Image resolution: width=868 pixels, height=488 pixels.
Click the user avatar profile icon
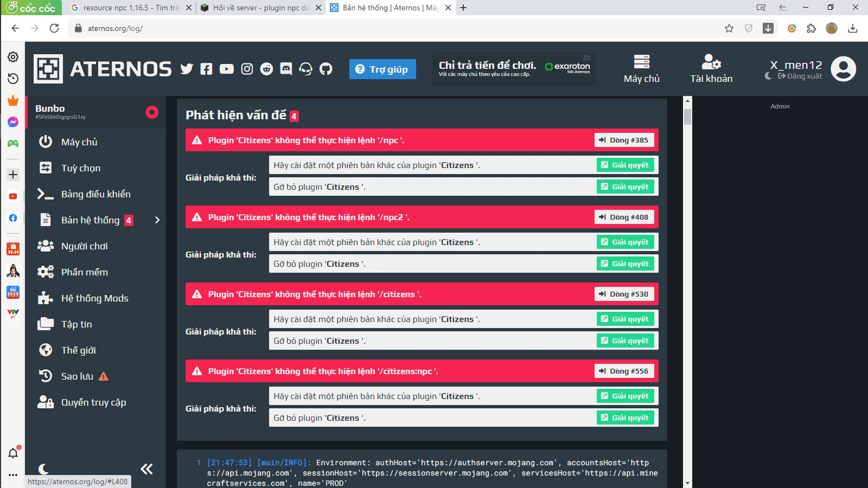click(x=844, y=69)
